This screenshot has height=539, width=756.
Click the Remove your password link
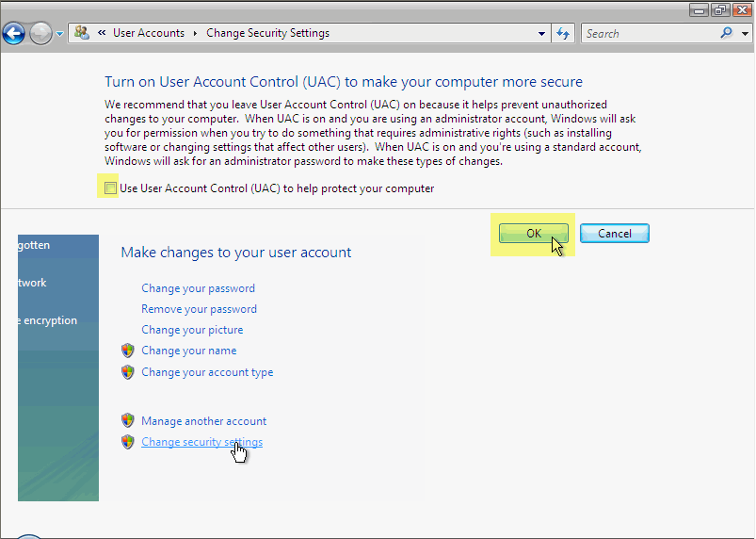click(x=200, y=309)
